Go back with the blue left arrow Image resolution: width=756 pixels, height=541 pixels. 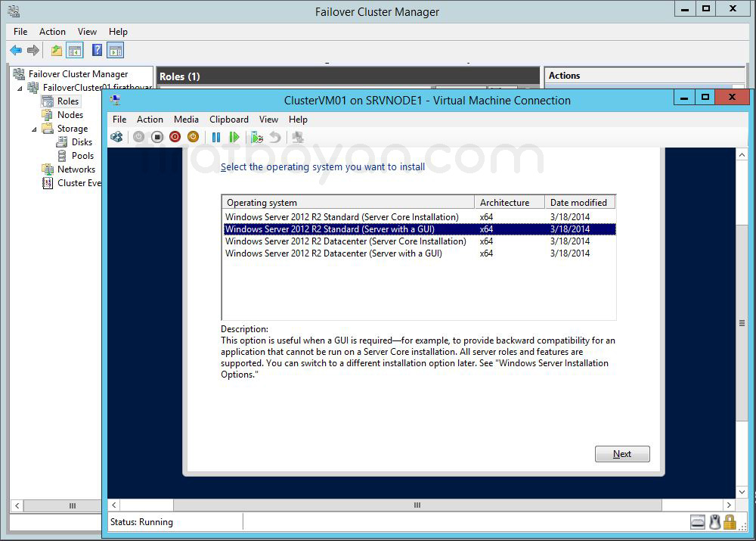(16, 50)
